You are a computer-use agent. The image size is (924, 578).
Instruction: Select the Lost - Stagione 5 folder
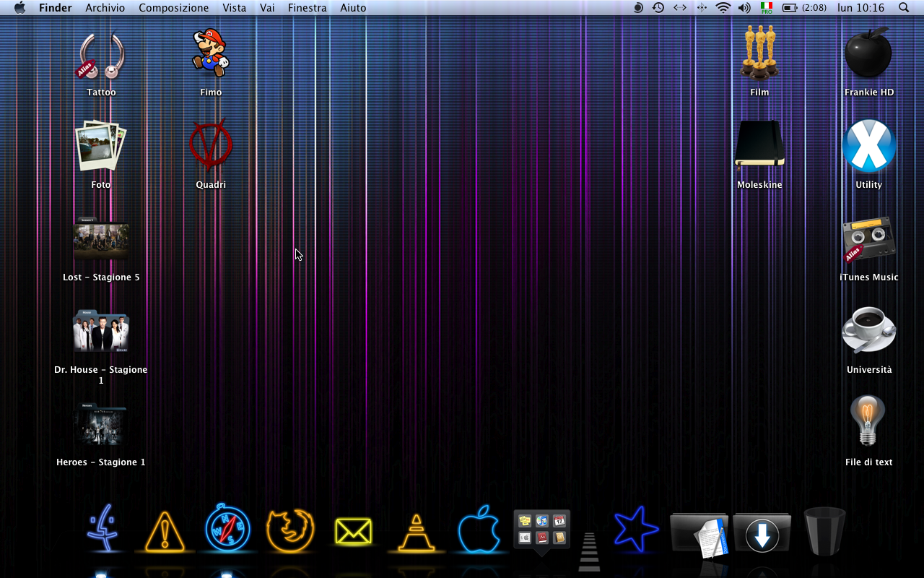tap(101, 239)
